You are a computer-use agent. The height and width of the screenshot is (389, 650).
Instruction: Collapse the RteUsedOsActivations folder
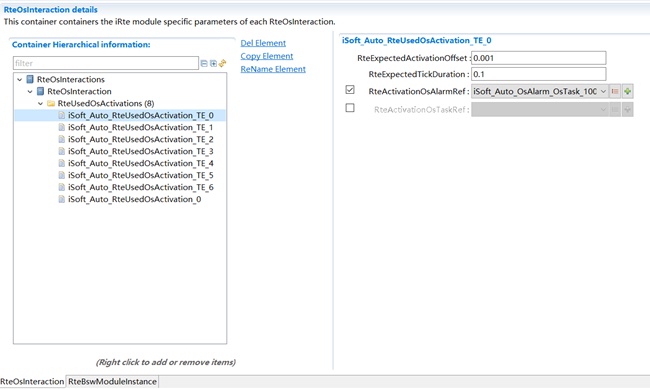(x=40, y=104)
